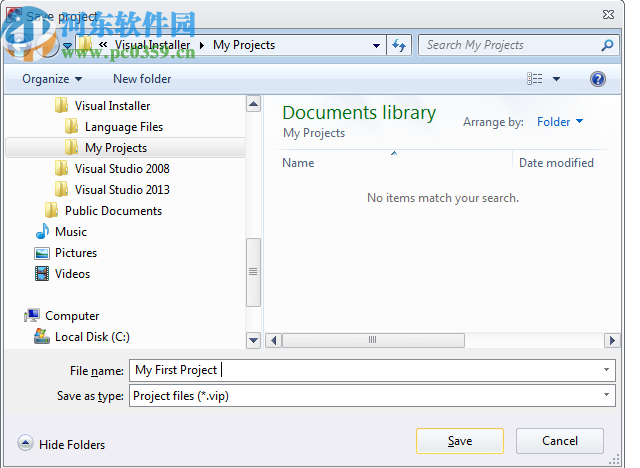The width and height of the screenshot is (640, 468).
Task: Click the file list scroll left arrow
Action: (273, 340)
